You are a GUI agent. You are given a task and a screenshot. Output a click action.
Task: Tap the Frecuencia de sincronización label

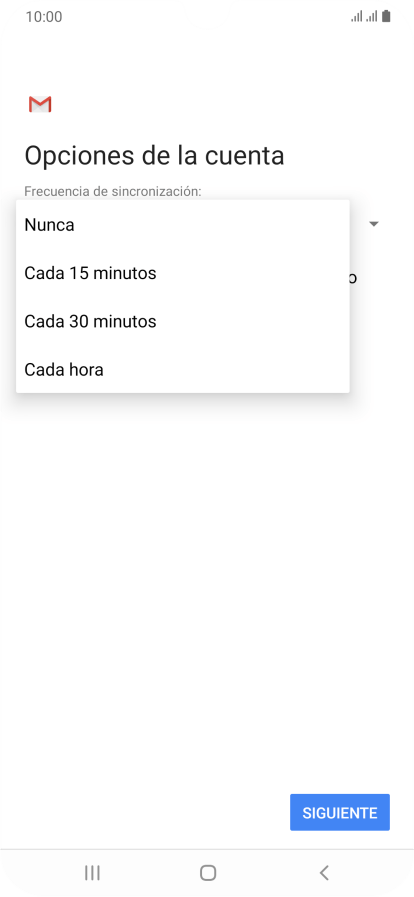(x=113, y=192)
